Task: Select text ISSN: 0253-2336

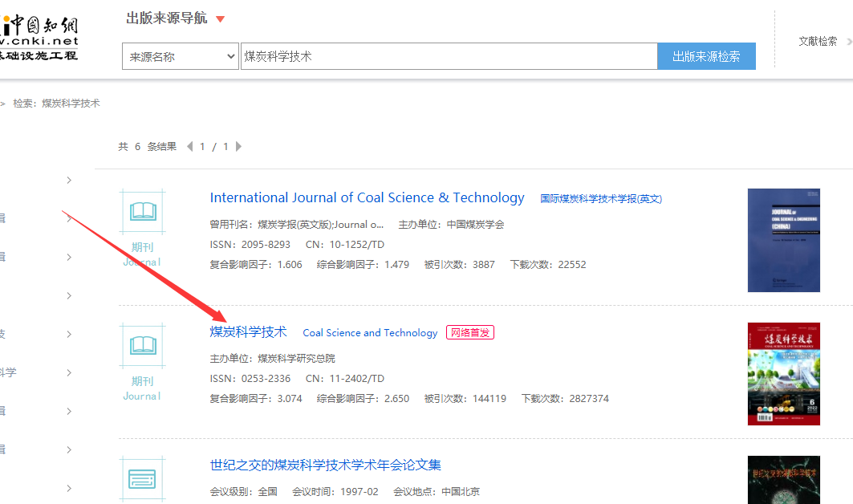Action: pyautogui.click(x=250, y=378)
